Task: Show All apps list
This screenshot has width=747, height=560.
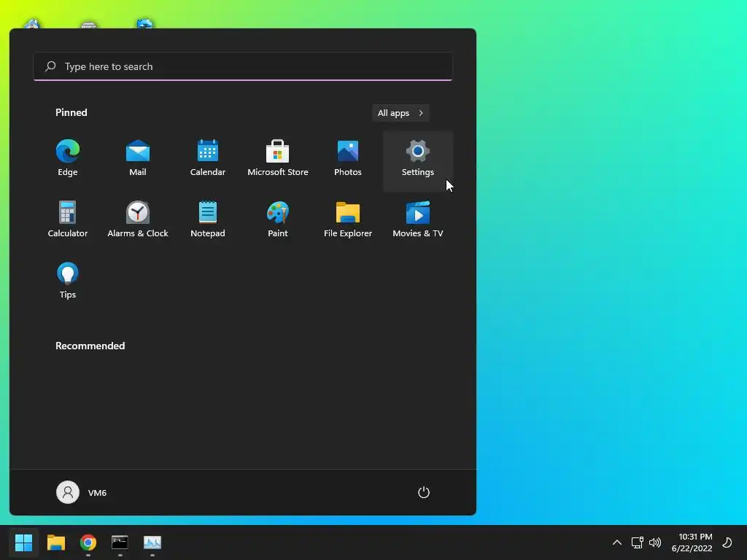Action: (x=400, y=113)
